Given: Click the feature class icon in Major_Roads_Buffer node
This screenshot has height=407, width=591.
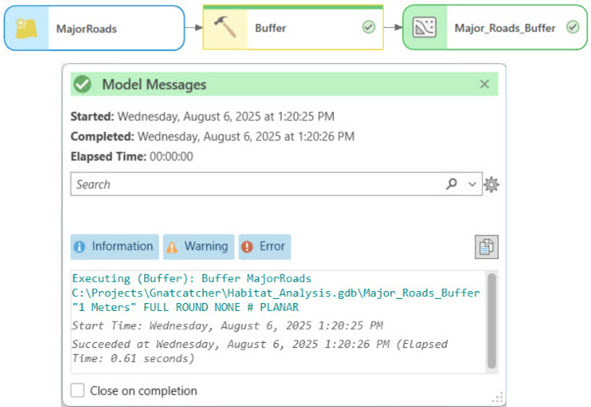Looking at the screenshot, I should coord(424,28).
